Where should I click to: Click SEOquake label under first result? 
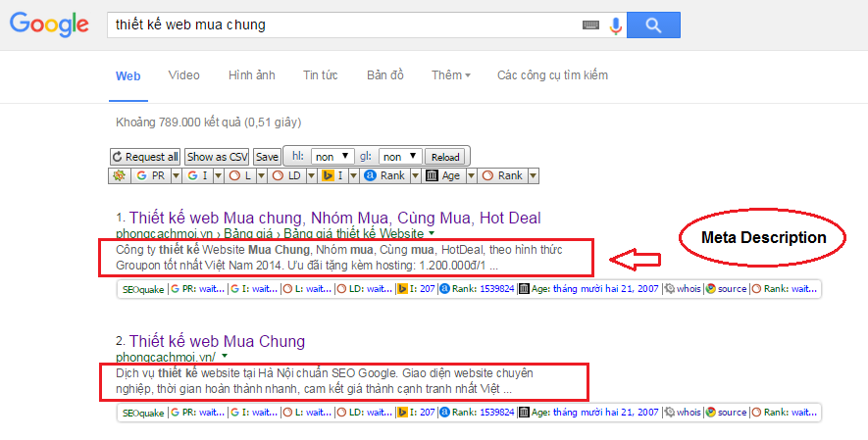pyautogui.click(x=143, y=290)
